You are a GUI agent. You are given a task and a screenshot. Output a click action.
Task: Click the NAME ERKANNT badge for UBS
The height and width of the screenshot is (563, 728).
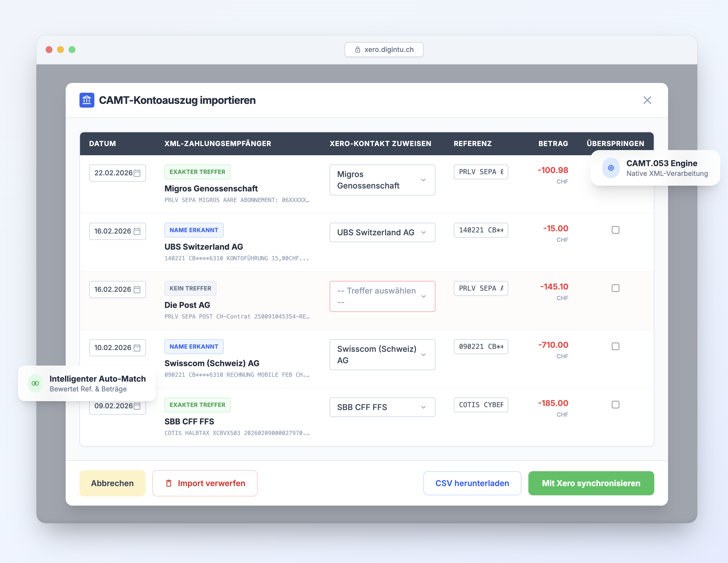click(194, 230)
